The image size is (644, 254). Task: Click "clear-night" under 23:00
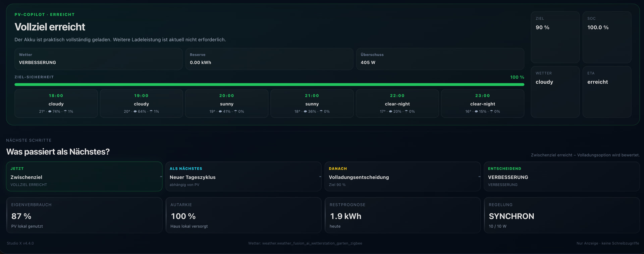click(483, 104)
